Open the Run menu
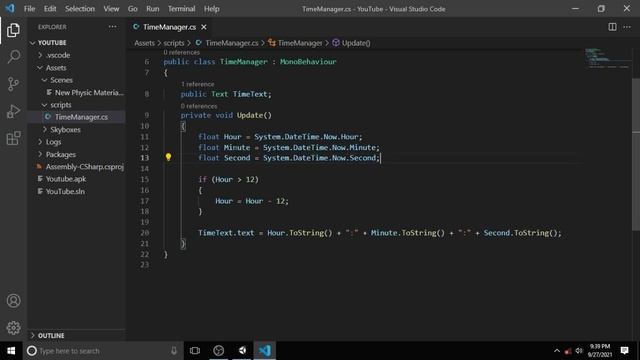Image resolution: width=640 pixels, height=360 pixels. tap(153, 9)
